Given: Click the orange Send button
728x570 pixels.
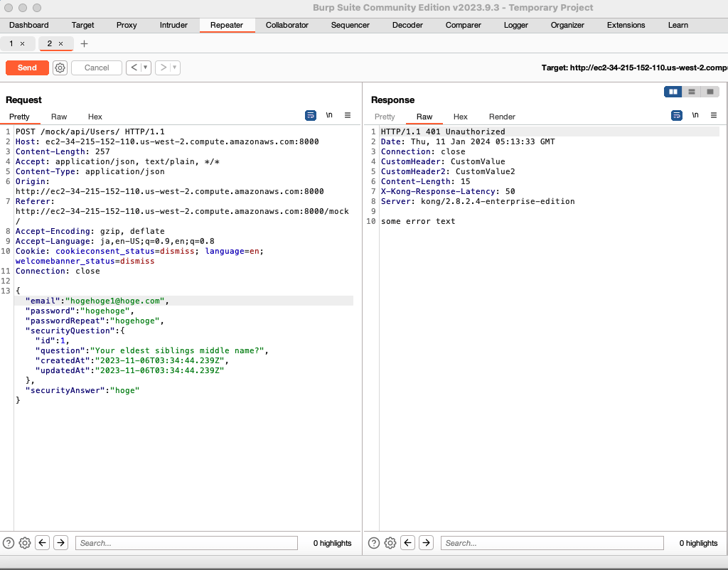Looking at the screenshot, I should (x=27, y=68).
